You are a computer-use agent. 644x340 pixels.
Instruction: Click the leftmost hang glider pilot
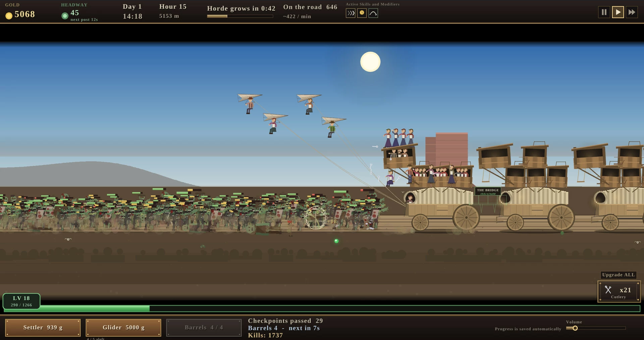pos(250,105)
